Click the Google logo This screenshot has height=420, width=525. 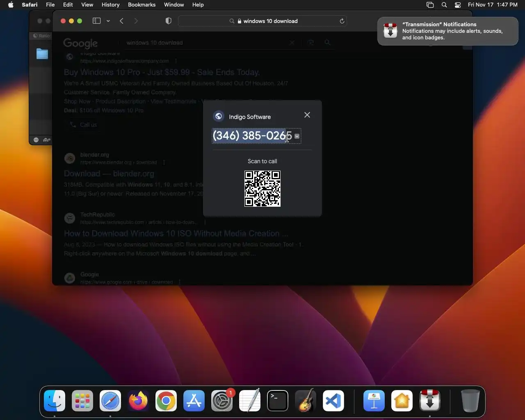point(80,43)
